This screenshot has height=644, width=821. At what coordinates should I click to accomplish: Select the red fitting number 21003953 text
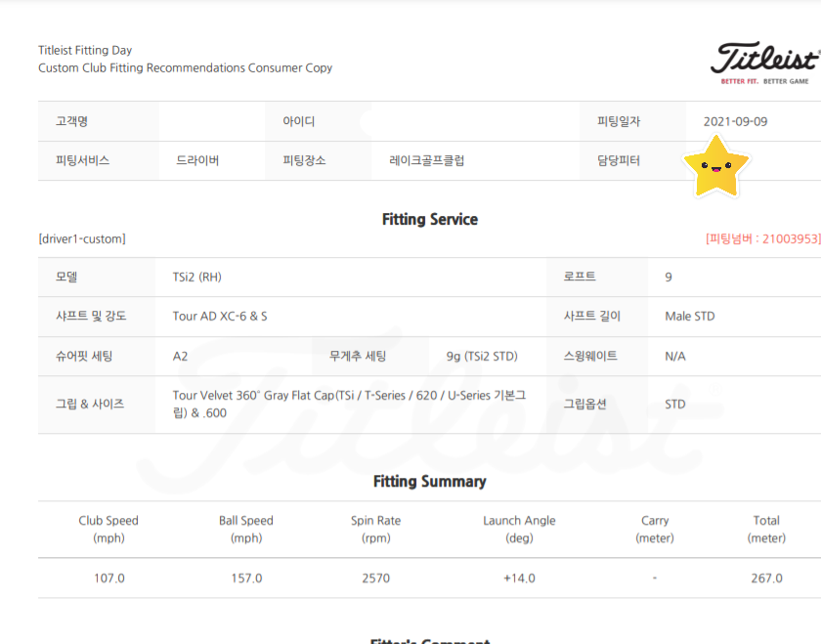coord(762,238)
